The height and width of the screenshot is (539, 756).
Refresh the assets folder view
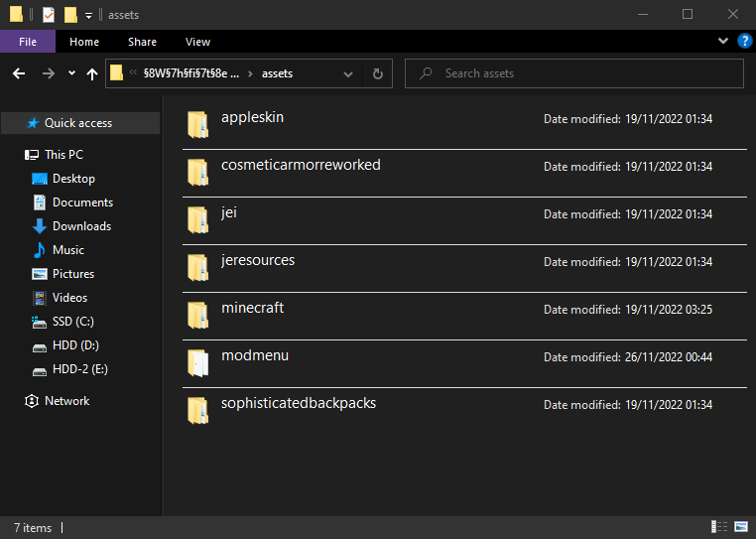click(x=378, y=73)
